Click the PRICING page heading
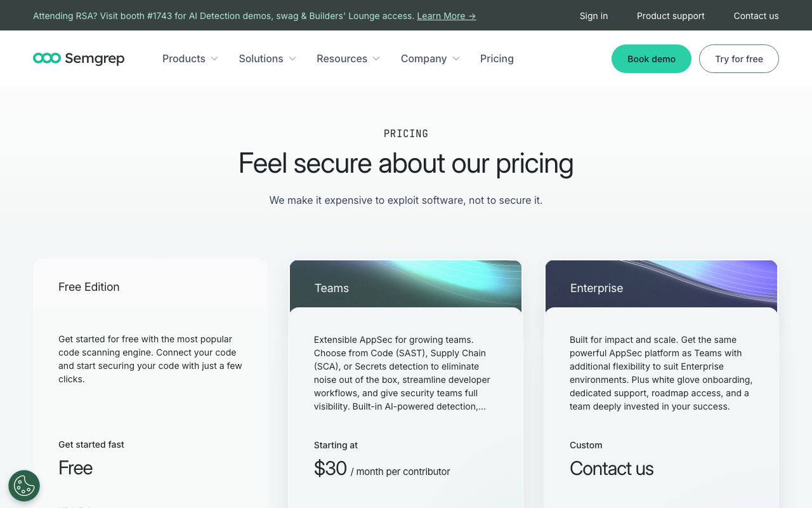 405,133
